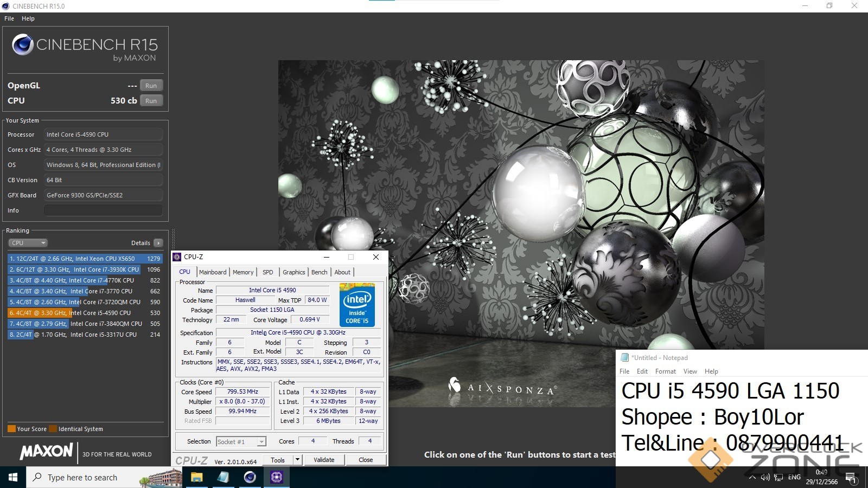Open the Windows Start menu
868x488 pixels.
point(13,477)
